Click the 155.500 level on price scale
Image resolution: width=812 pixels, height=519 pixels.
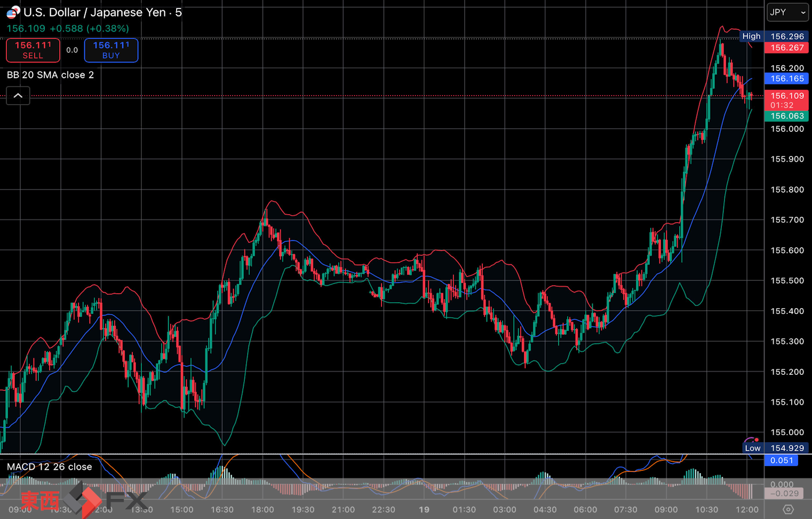pyautogui.click(x=787, y=281)
